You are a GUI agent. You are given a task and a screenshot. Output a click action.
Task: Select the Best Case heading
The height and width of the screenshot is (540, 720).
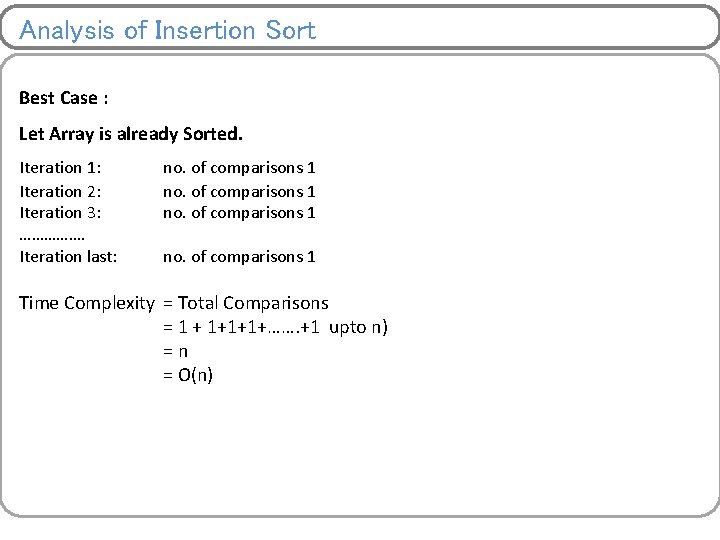click(x=63, y=98)
